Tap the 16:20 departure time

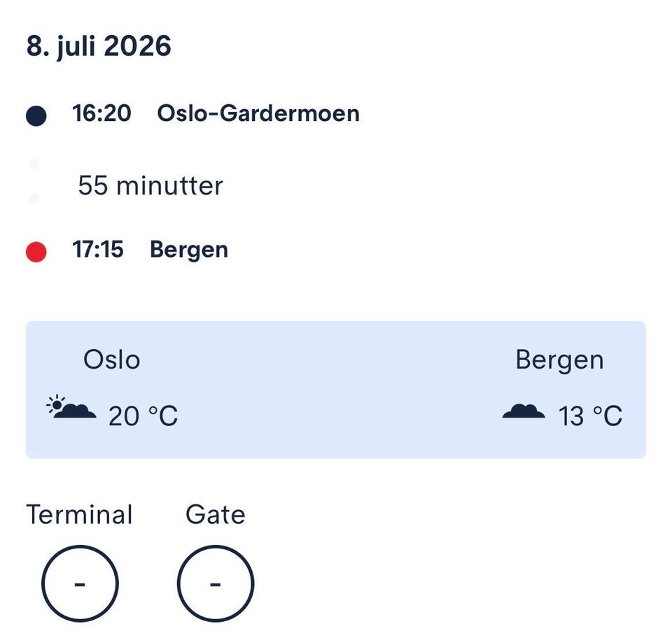click(101, 113)
